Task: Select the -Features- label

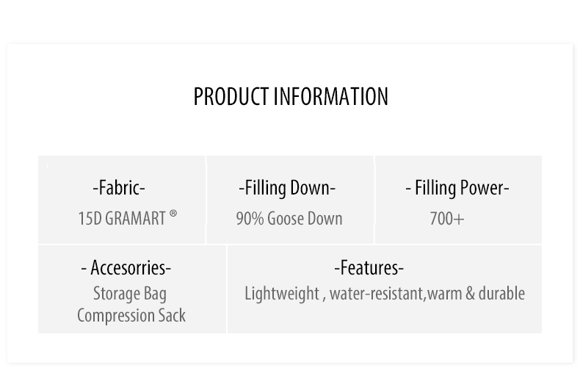Action: click(x=369, y=267)
